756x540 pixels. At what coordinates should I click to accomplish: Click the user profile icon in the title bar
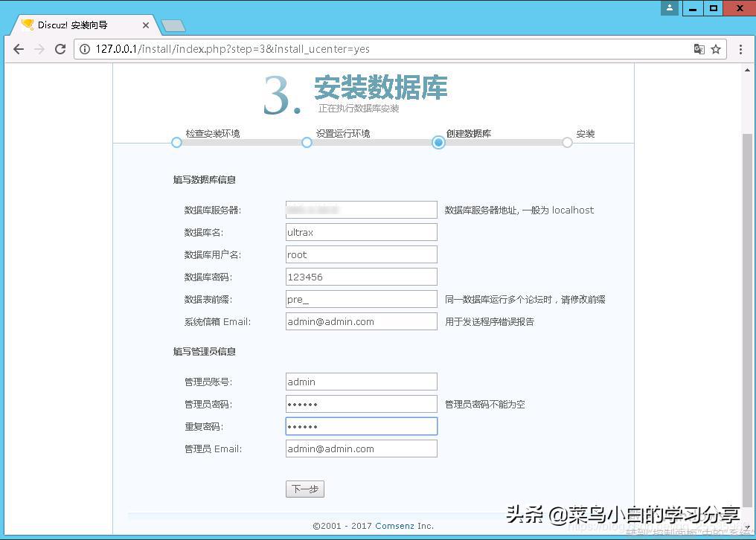click(x=669, y=9)
